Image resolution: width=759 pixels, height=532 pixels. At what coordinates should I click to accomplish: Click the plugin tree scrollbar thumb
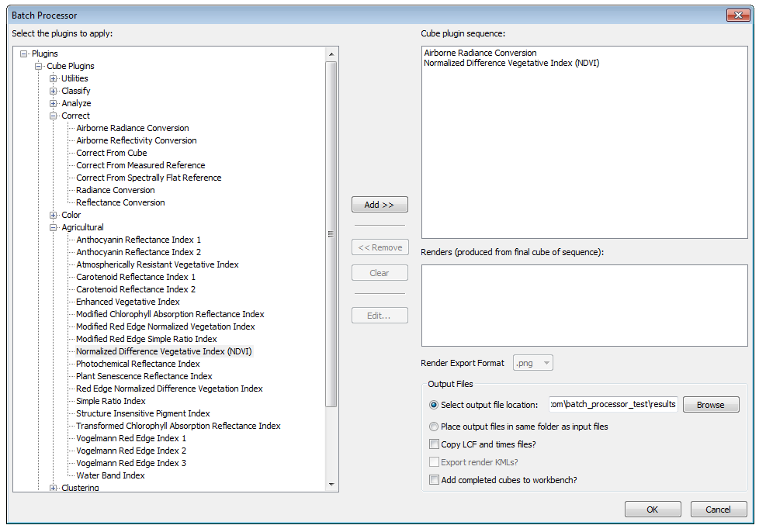coord(331,234)
